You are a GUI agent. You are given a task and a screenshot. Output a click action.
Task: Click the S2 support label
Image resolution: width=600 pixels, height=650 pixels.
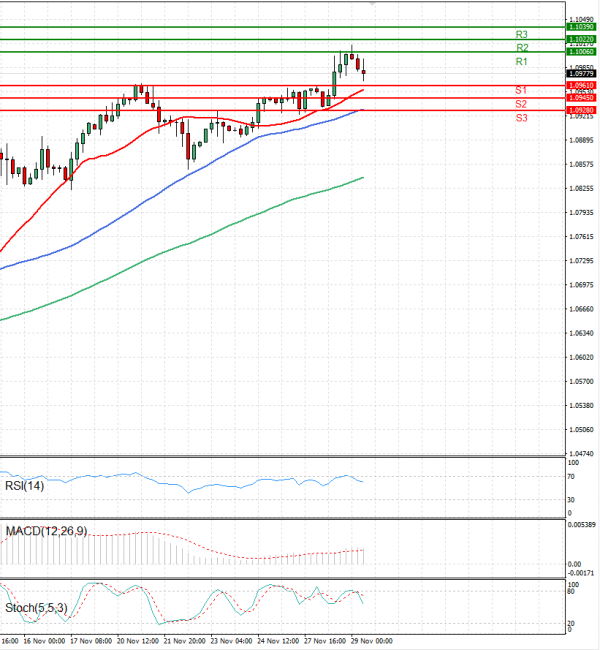point(521,104)
